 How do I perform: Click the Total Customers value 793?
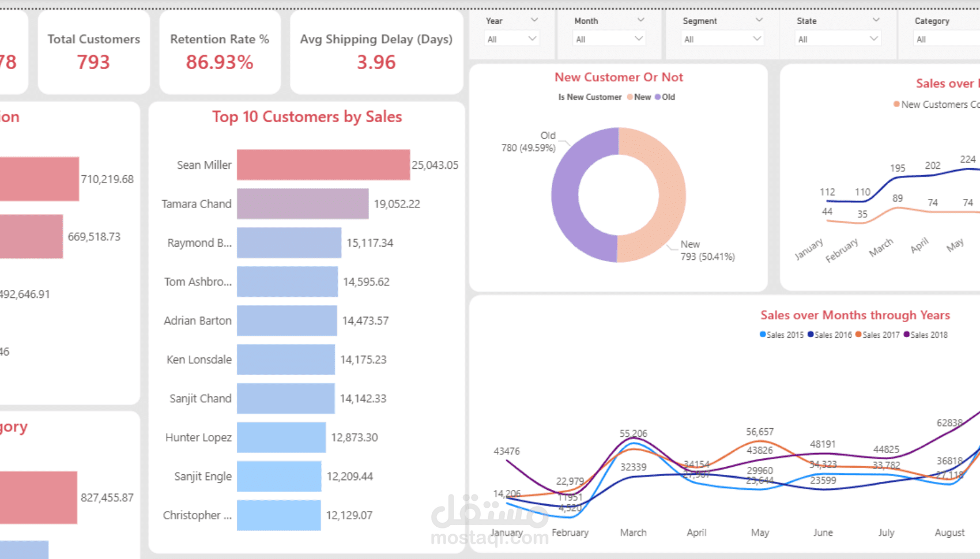pos(93,62)
